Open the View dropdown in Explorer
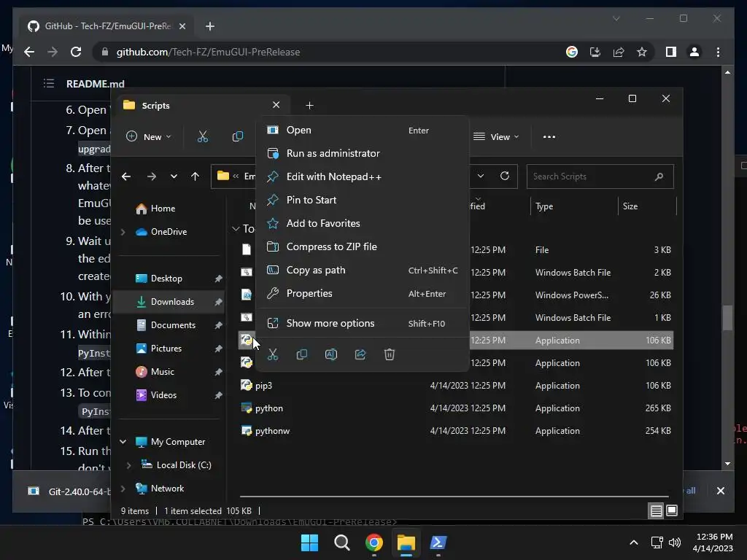The width and height of the screenshot is (747, 560). (496, 136)
